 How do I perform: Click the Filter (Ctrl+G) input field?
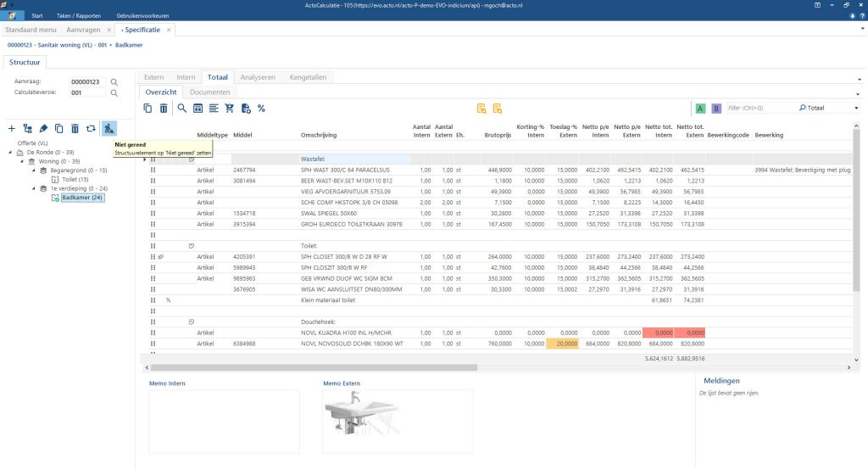[x=760, y=109]
